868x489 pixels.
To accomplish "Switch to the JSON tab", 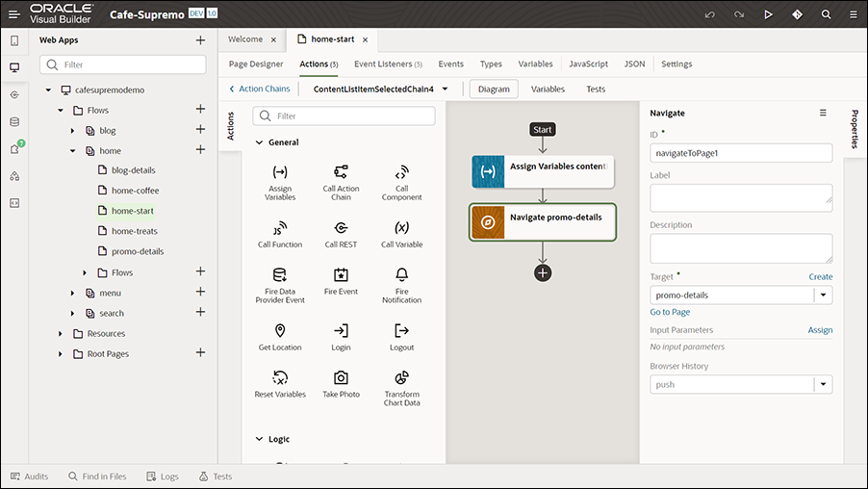I will (634, 64).
